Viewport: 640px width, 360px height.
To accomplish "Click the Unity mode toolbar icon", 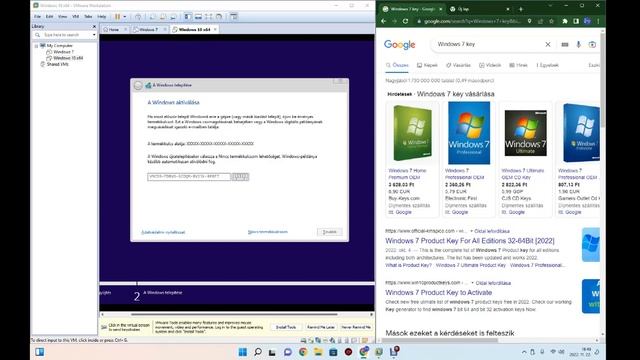I will coord(219,17).
